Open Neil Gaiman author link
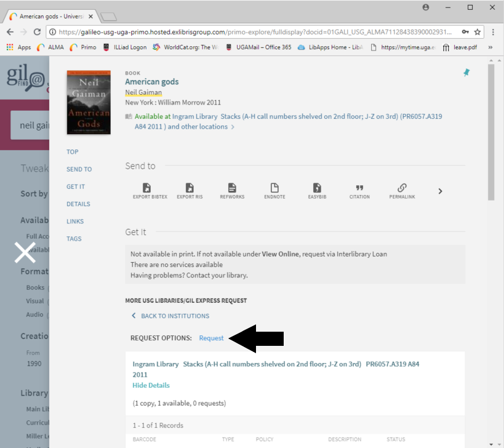 pyautogui.click(x=143, y=92)
